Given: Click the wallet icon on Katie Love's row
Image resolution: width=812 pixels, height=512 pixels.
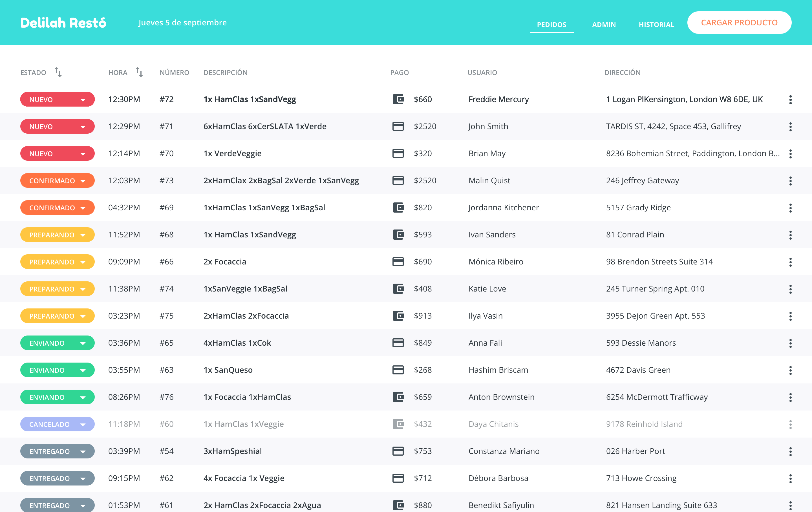Looking at the screenshot, I should click(x=398, y=289).
